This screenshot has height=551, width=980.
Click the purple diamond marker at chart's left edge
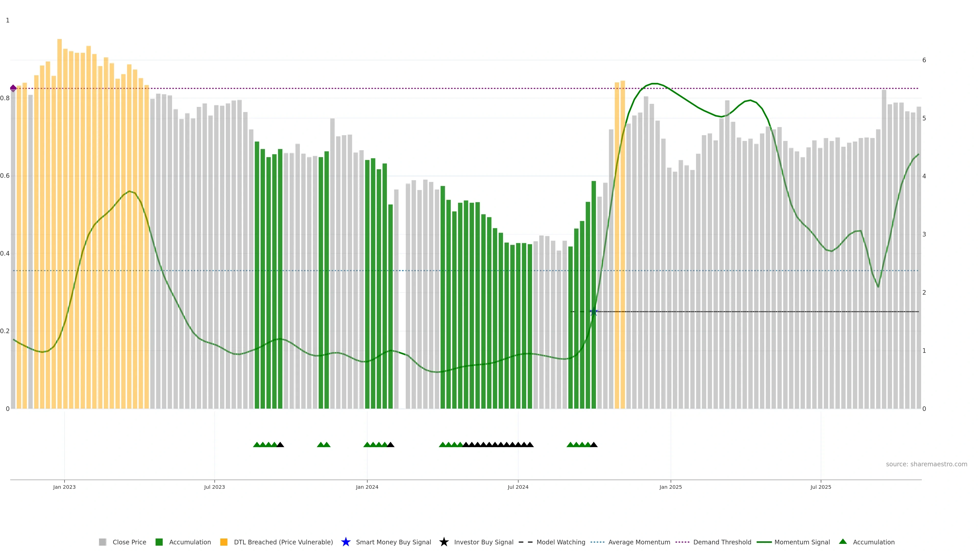point(13,88)
